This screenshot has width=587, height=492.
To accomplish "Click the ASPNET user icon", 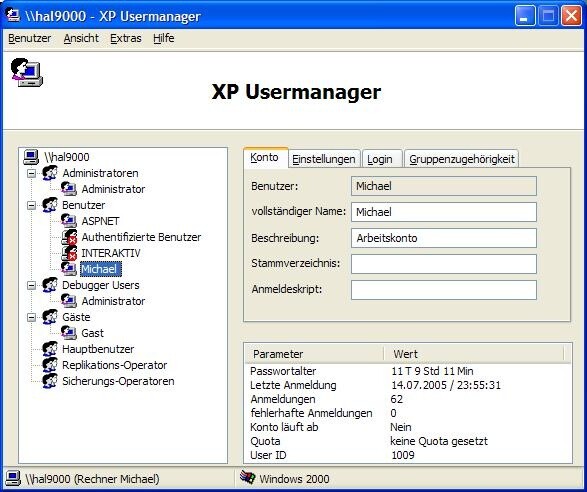I will point(69,221).
